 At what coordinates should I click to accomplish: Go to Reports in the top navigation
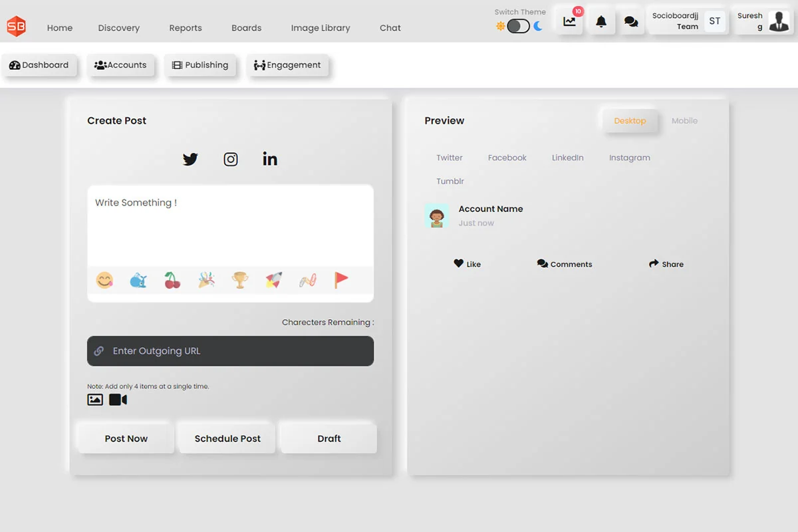pyautogui.click(x=186, y=28)
